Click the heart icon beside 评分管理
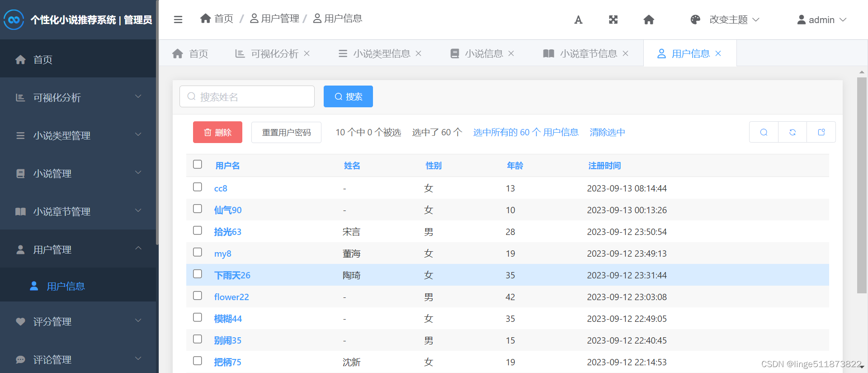 [20, 321]
